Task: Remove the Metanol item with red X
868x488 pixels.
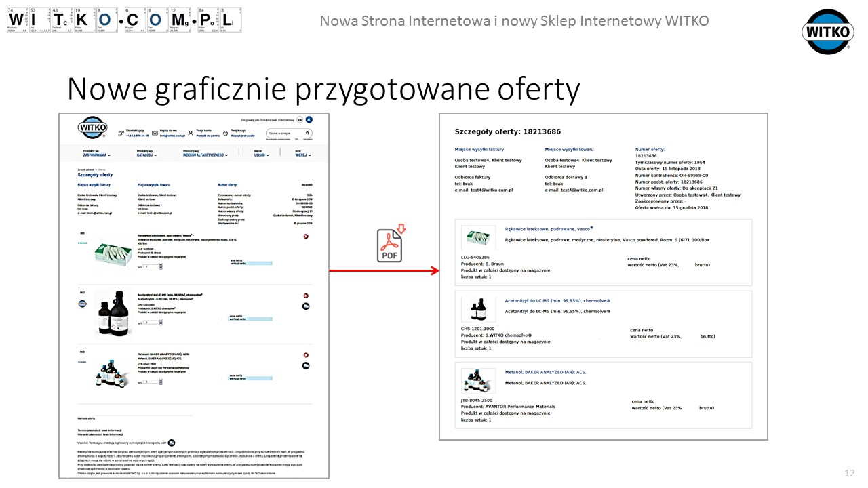Action: point(306,355)
